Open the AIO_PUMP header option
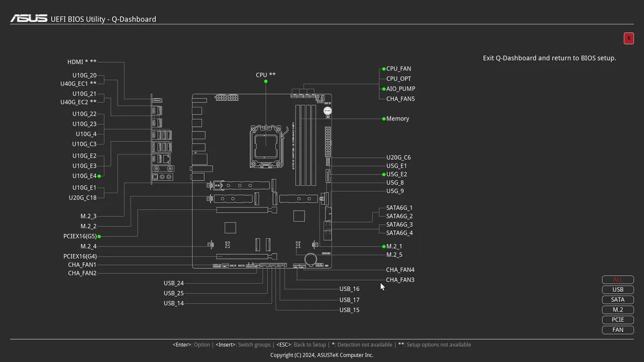This screenshot has width=644, height=362. pos(400,89)
